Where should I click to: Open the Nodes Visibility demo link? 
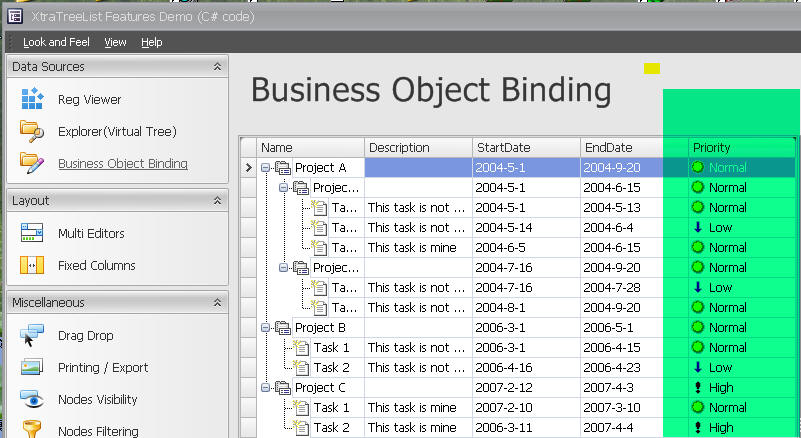pos(98,400)
